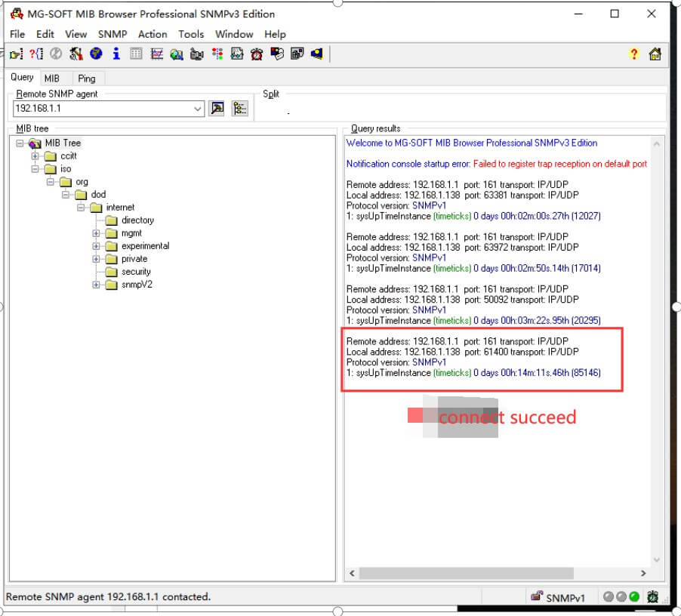
Task: Open the Help menu
Action: [x=275, y=34]
